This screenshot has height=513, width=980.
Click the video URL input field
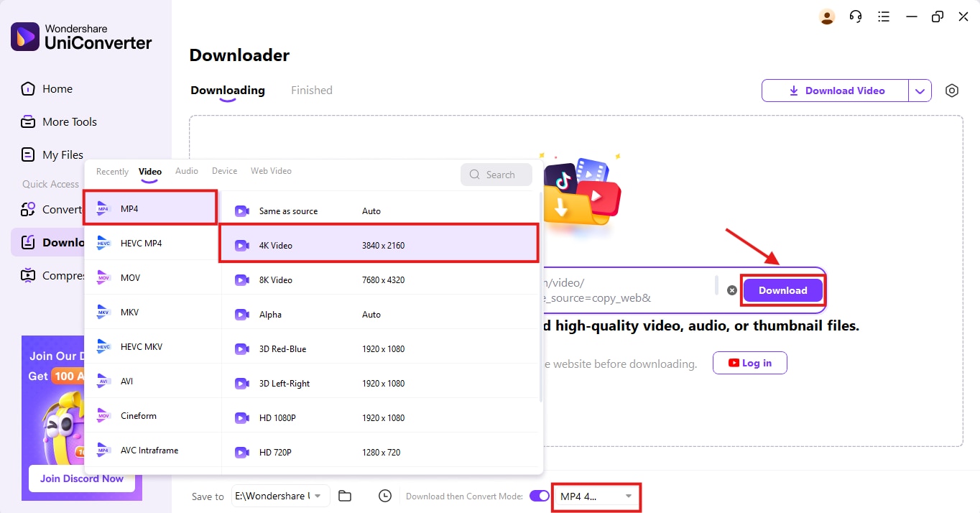629,290
